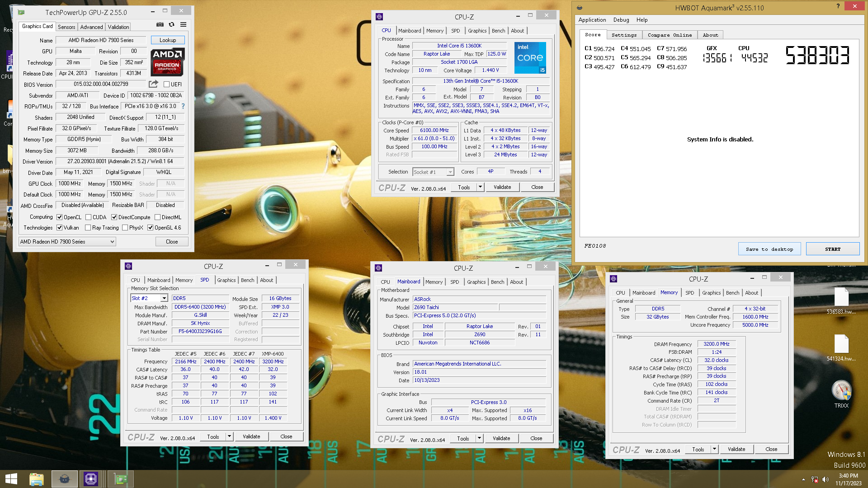Expand Tools arrow in CPU-Z Mainboard window
The width and height of the screenshot is (868, 488).
click(479, 438)
